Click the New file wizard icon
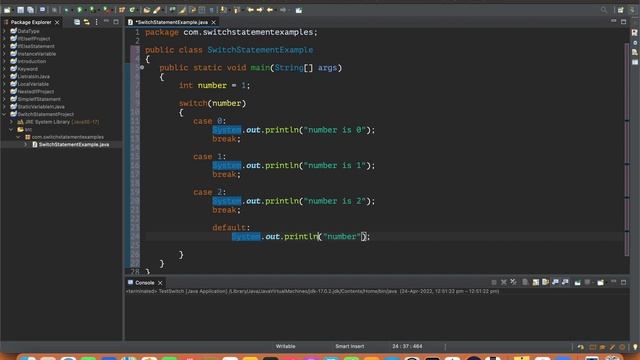Screen dimensions: 640x360 coord(7,10)
